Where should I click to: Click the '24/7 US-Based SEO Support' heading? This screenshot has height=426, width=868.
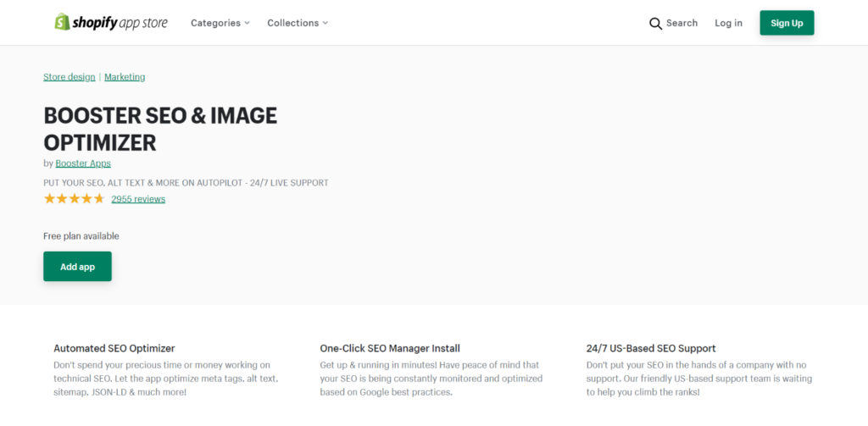click(651, 349)
